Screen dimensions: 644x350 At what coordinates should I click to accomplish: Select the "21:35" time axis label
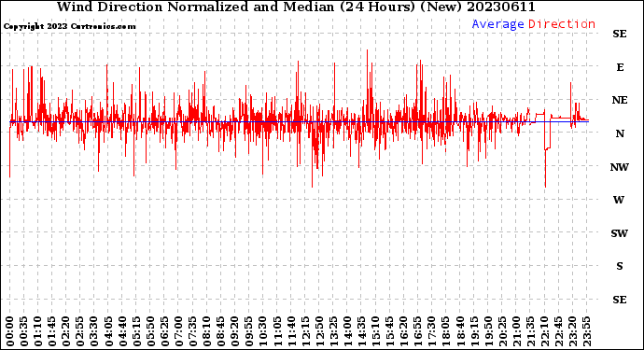(x=530, y=331)
